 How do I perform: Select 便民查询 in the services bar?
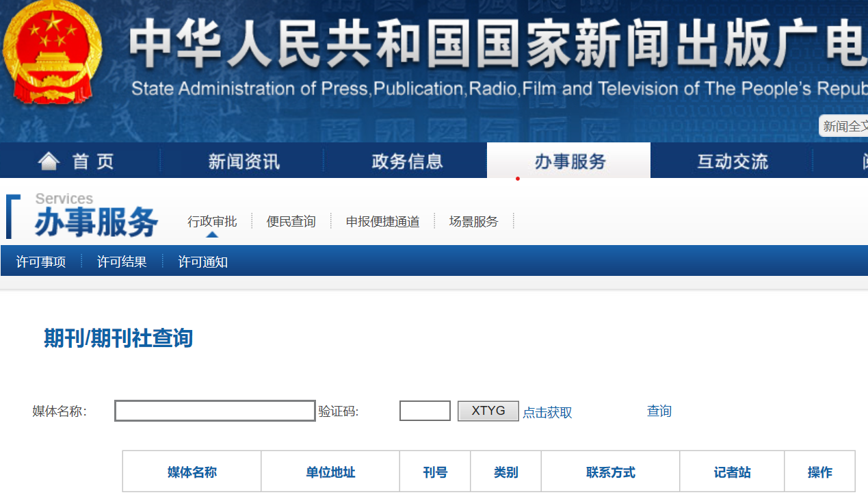(291, 220)
